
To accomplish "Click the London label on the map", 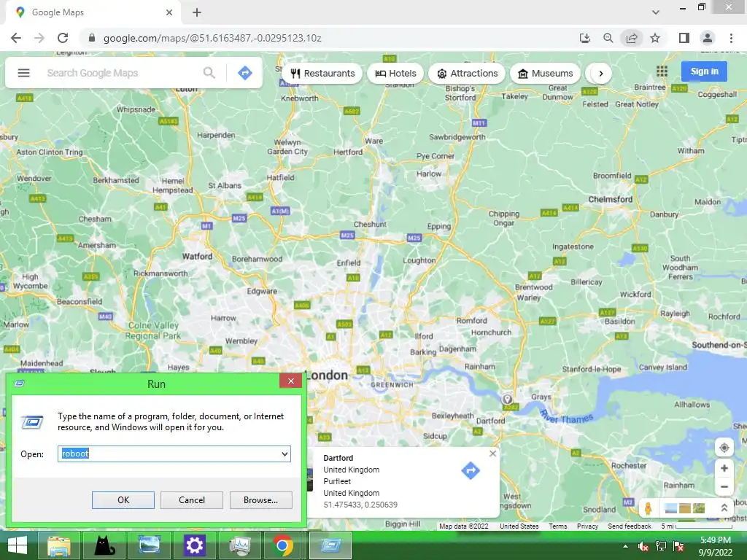I will pos(326,376).
